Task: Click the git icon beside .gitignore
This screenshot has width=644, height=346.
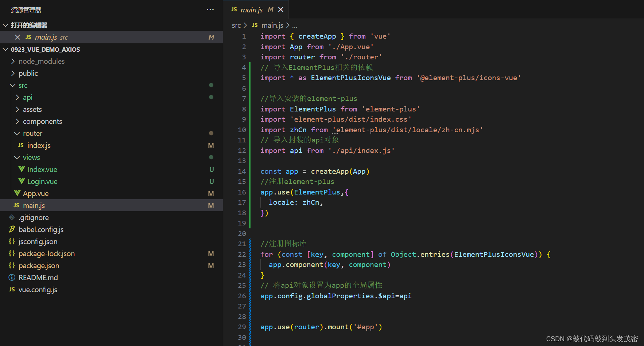Action: [12, 217]
